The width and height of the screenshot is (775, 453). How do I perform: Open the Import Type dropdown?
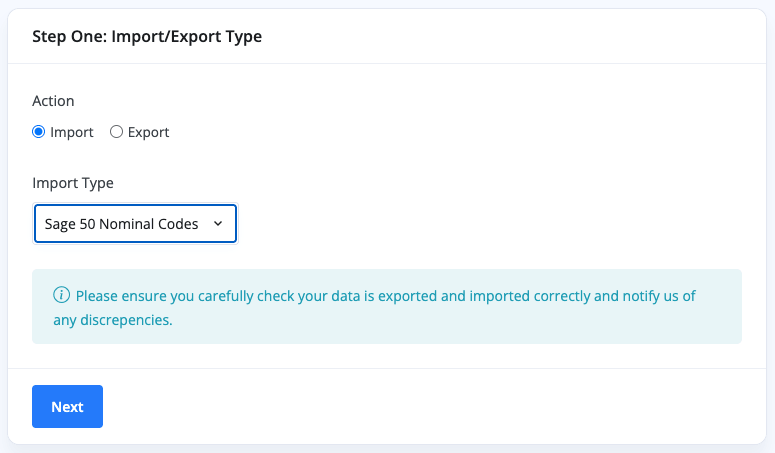(x=135, y=224)
